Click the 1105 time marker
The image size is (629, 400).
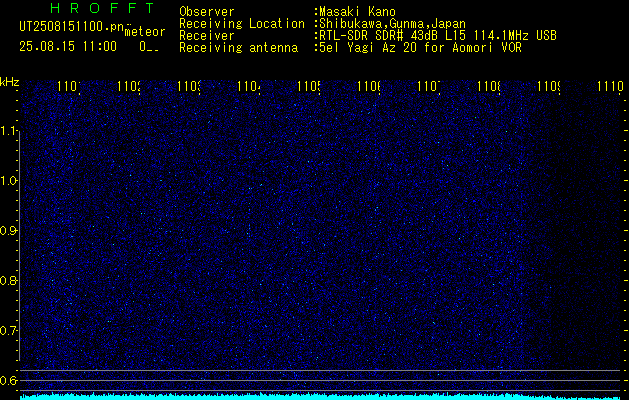pyautogui.click(x=309, y=86)
